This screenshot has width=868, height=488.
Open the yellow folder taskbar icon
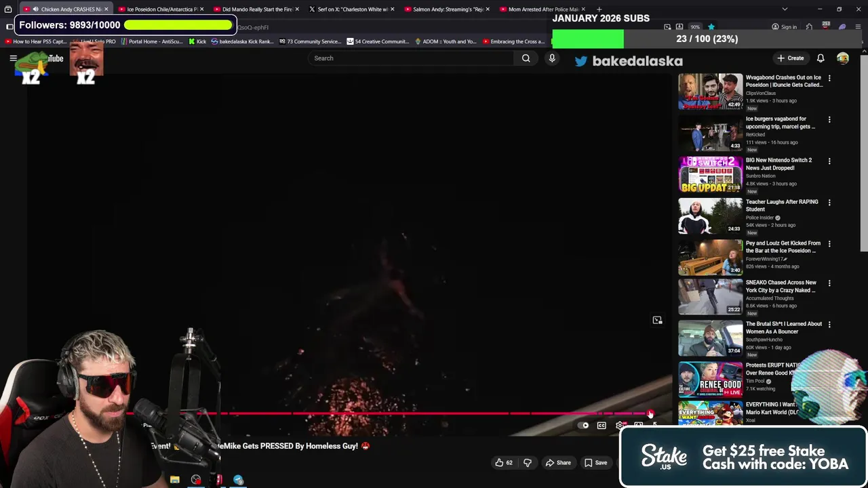174,480
